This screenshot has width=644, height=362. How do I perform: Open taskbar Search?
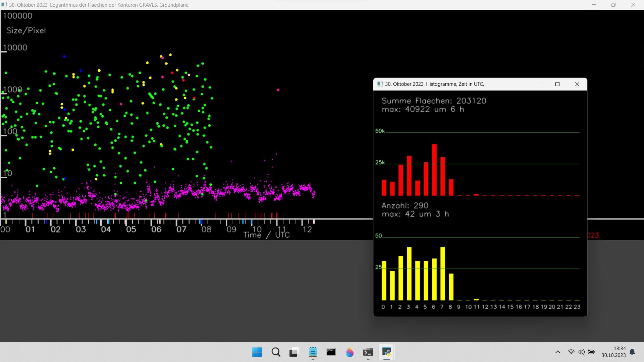click(x=276, y=352)
